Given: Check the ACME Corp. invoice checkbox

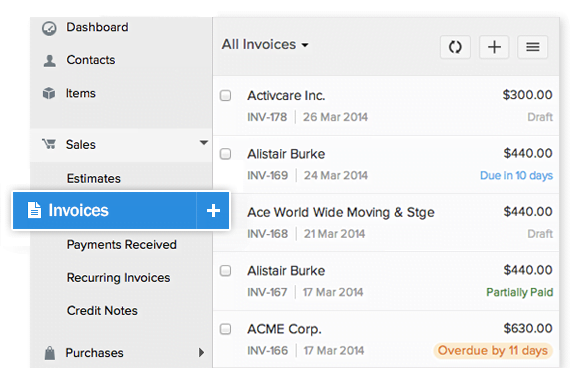Looking at the screenshot, I should coord(225,329).
